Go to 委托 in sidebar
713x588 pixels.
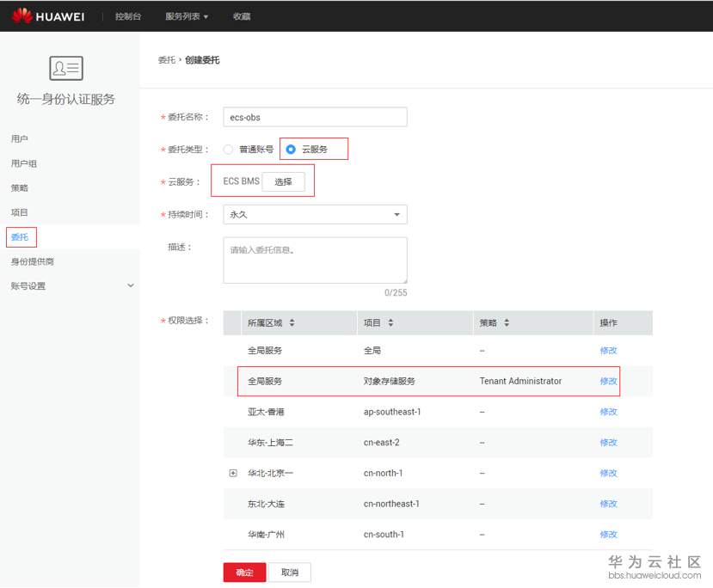tap(20, 236)
